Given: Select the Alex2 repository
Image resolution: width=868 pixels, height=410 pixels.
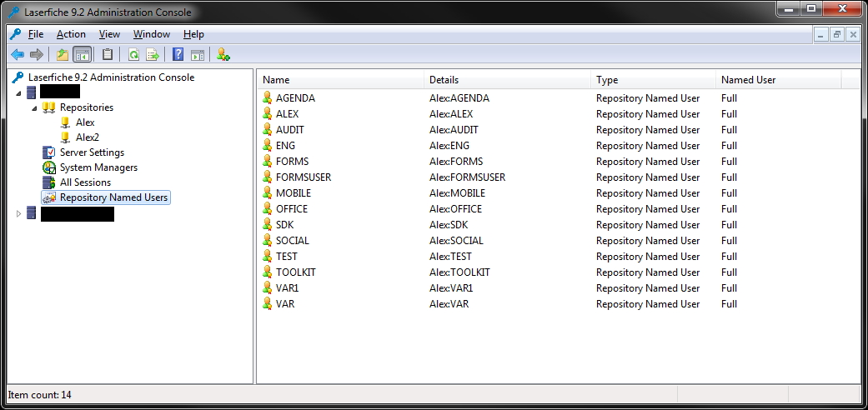Looking at the screenshot, I should [87, 137].
